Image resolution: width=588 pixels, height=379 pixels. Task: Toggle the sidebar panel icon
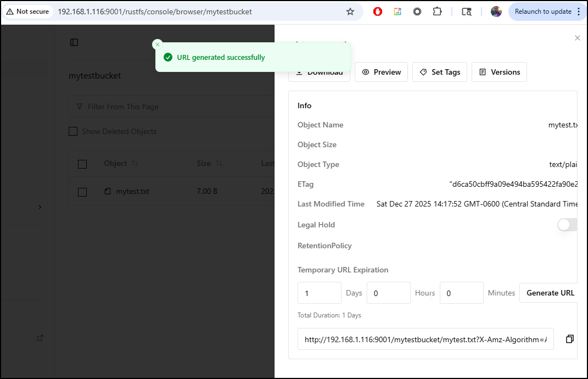[74, 42]
